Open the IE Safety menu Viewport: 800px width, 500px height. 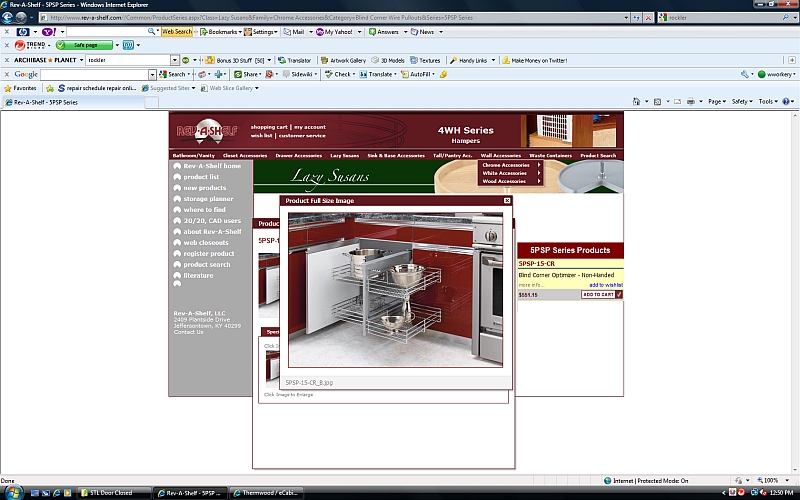pos(742,102)
